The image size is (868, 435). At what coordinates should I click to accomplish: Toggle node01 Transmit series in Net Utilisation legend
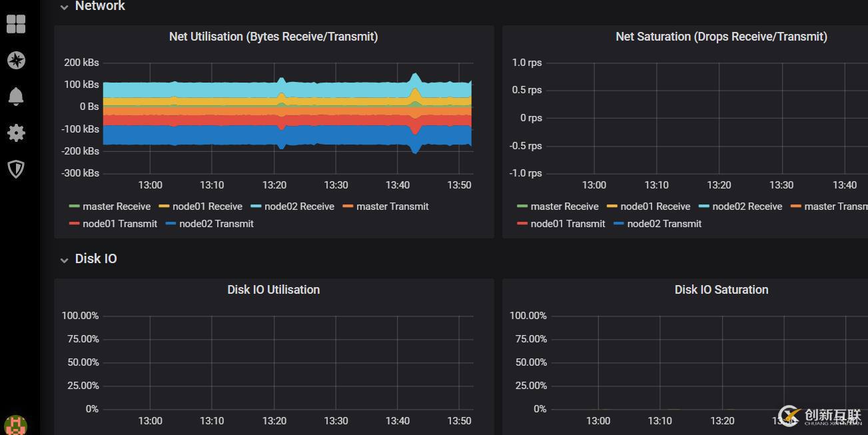[x=120, y=224]
